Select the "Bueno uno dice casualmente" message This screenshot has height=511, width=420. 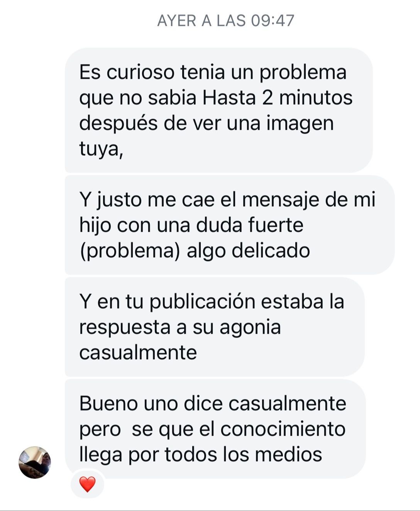[215, 429]
